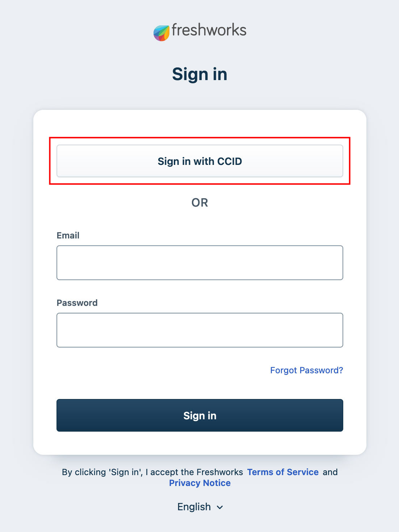Click the Email field label

point(68,236)
